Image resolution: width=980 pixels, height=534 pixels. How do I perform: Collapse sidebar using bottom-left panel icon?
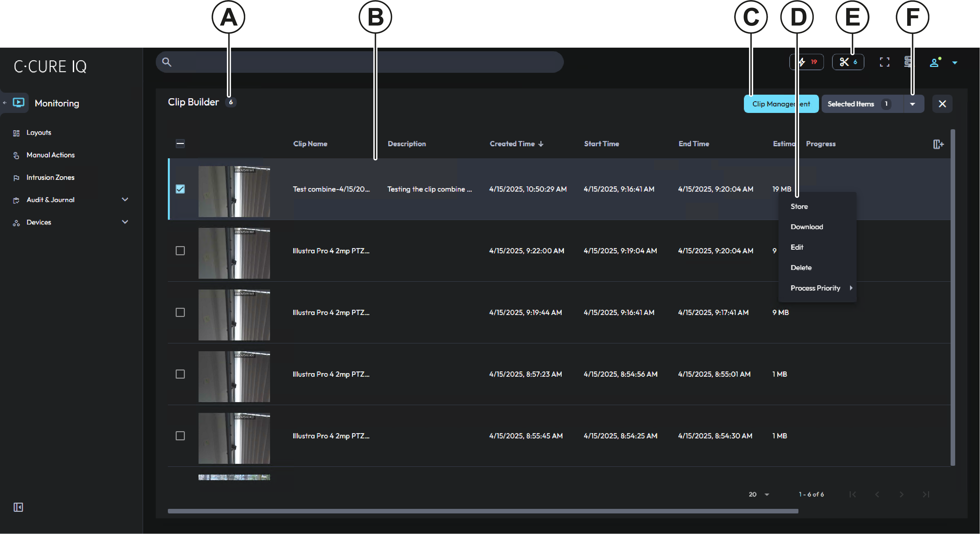click(x=18, y=507)
